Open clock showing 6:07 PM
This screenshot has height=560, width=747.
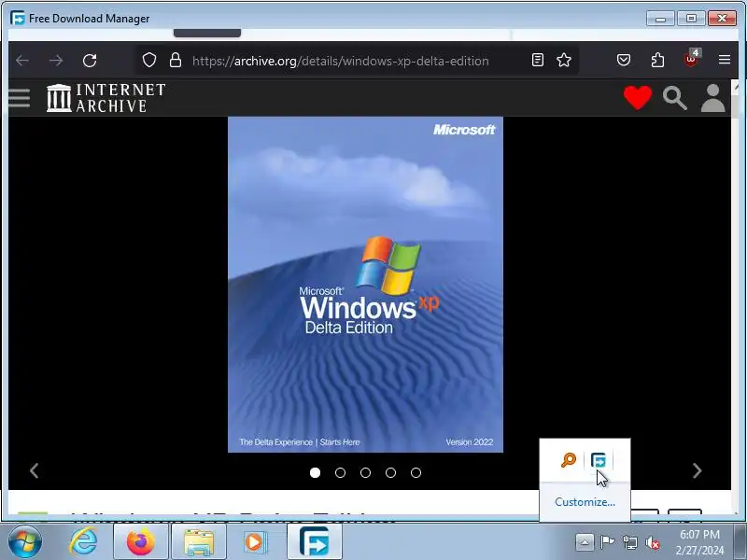(699, 542)
